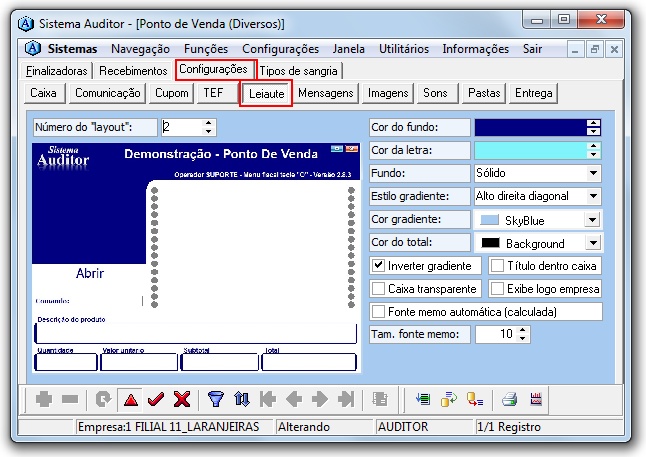This screenshot has height=457, width=646.
Task: Click up arrow of Cor do fundo
Action: (593, 123)
